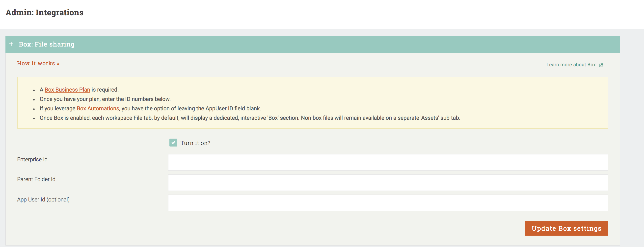Click the Turn it on? label text

click(195, 143)
